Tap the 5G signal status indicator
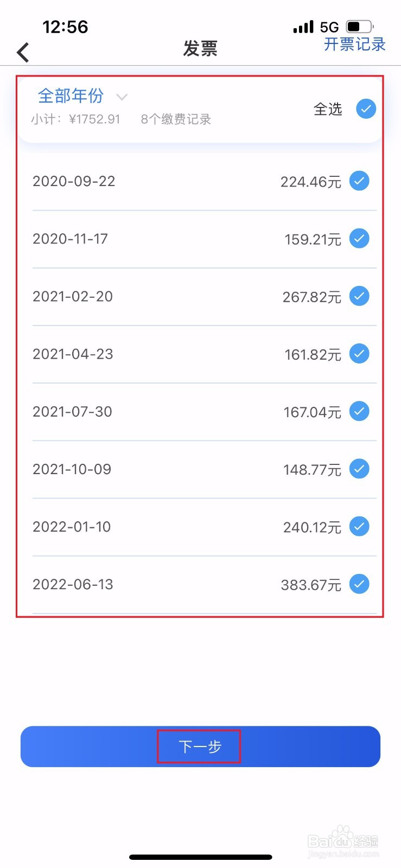The image size is (401, 868). point(329,27)
